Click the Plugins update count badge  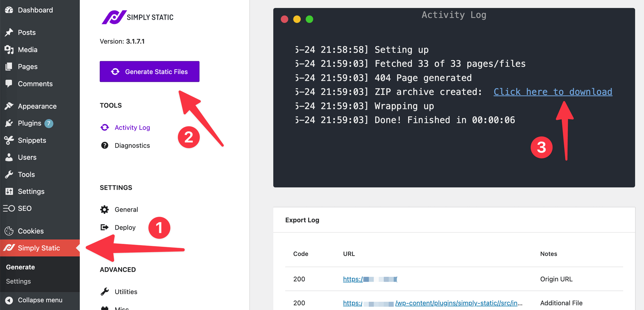coord(49,123)
